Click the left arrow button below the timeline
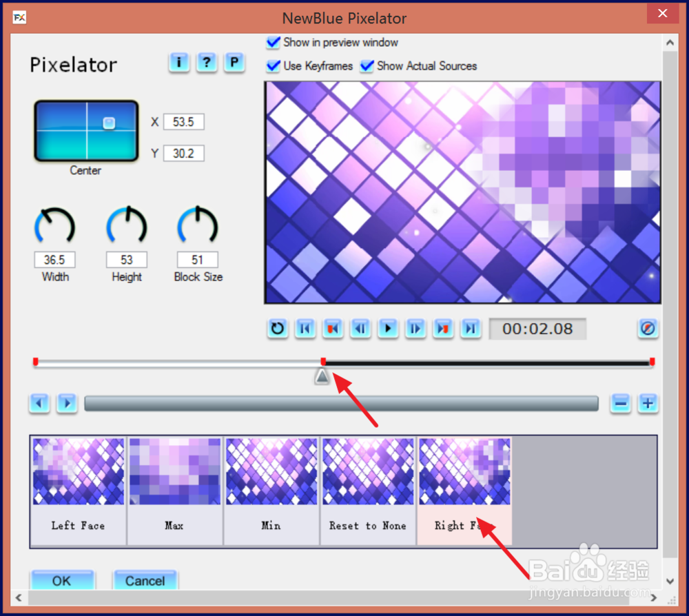The image size is (689, 616). point(39,403)
